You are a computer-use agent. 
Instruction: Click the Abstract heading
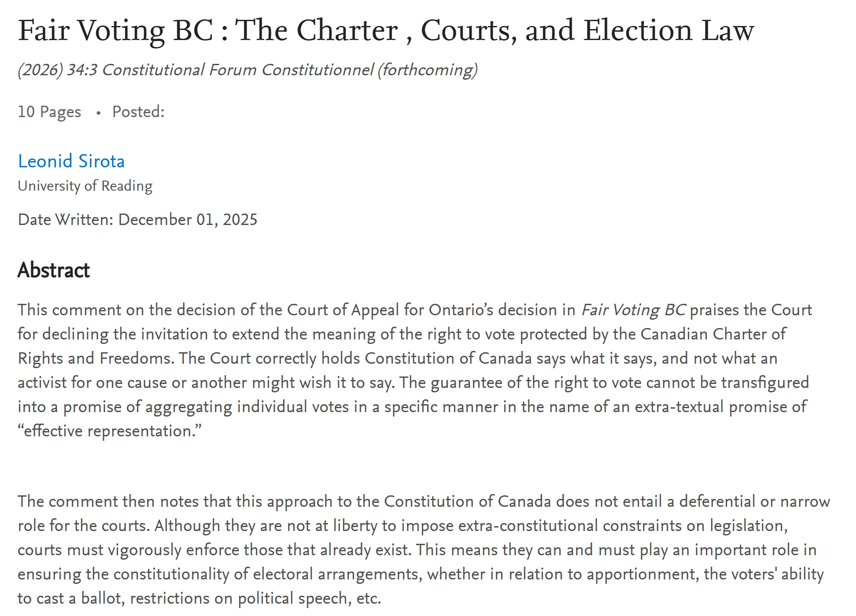[54, 270]
